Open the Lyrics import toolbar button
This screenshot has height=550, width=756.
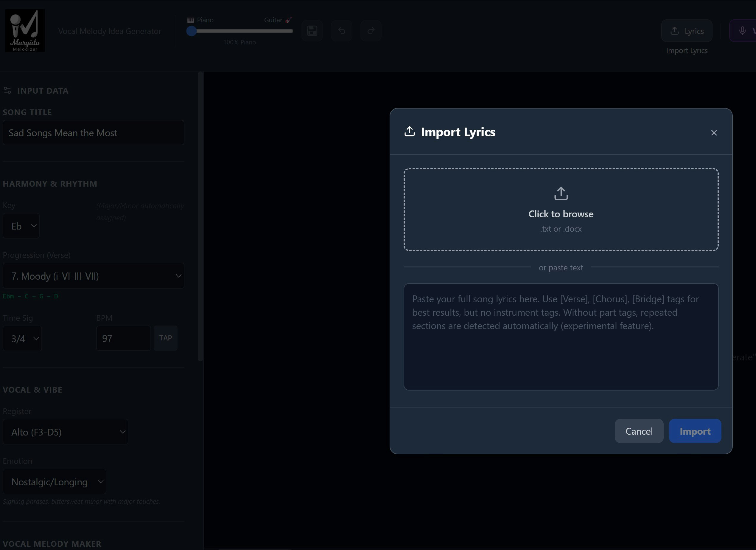coord(687,31)
